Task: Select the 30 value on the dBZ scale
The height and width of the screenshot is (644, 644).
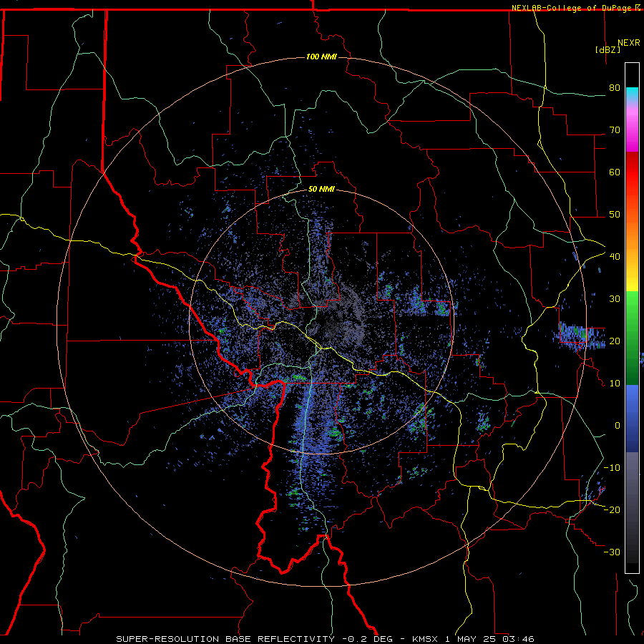Action: [x=615, y=298]
